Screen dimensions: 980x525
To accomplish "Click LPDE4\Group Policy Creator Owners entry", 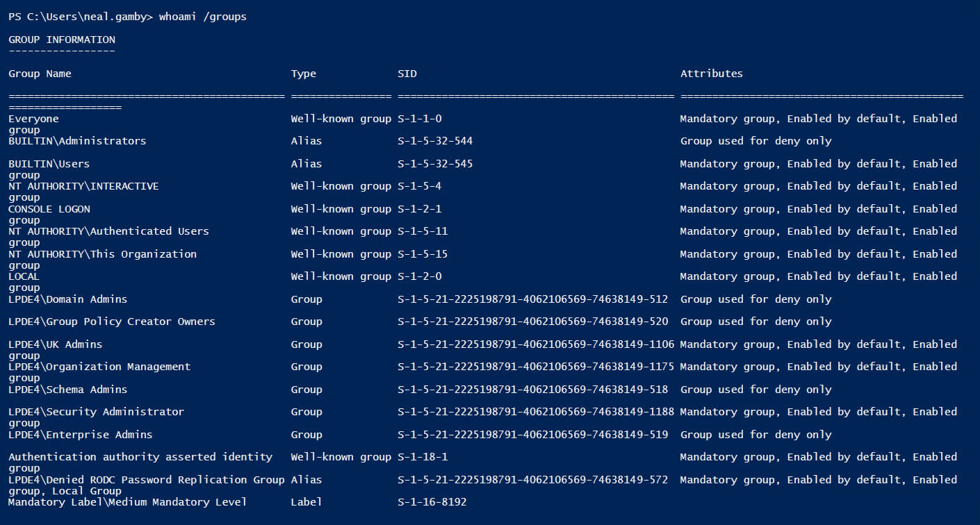I will tap(112, 322).
